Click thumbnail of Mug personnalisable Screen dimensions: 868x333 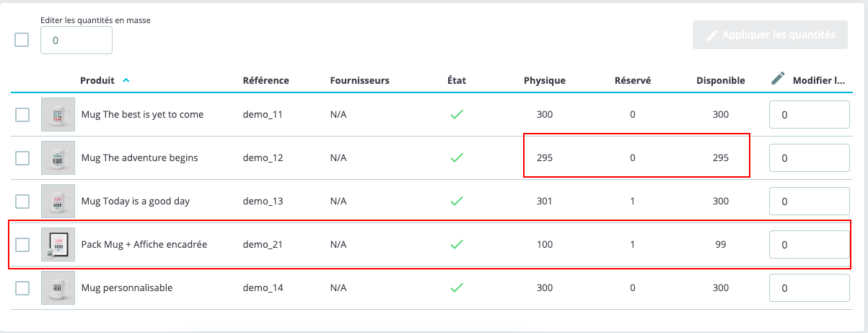pyautogui.click(x=58, y=287)
